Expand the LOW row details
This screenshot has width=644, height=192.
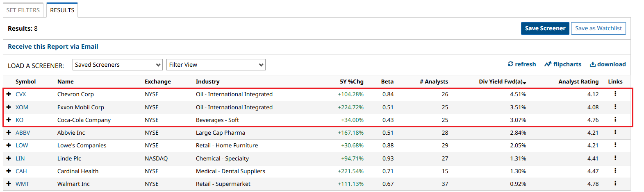pyautogui.click(x=9, y=145)
